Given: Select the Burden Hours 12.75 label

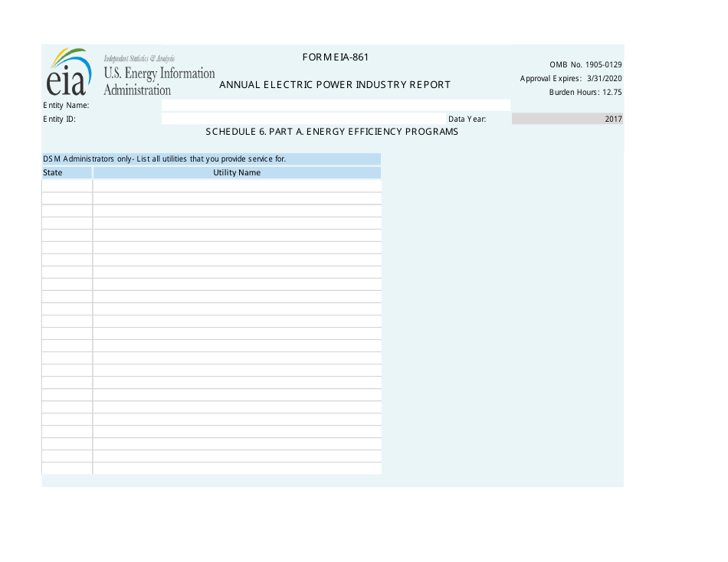Looking at the screenshot, I should [x=585, y=92].
